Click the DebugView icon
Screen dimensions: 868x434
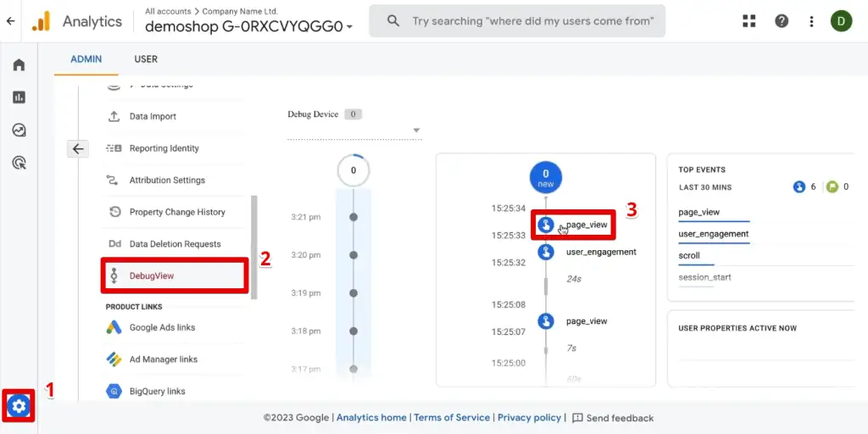click(114, 275)
